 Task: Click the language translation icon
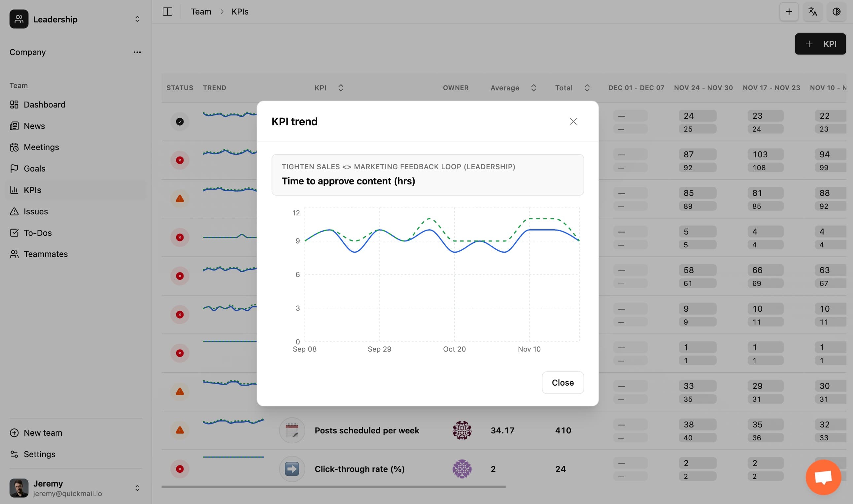click(x=812, y=12)
